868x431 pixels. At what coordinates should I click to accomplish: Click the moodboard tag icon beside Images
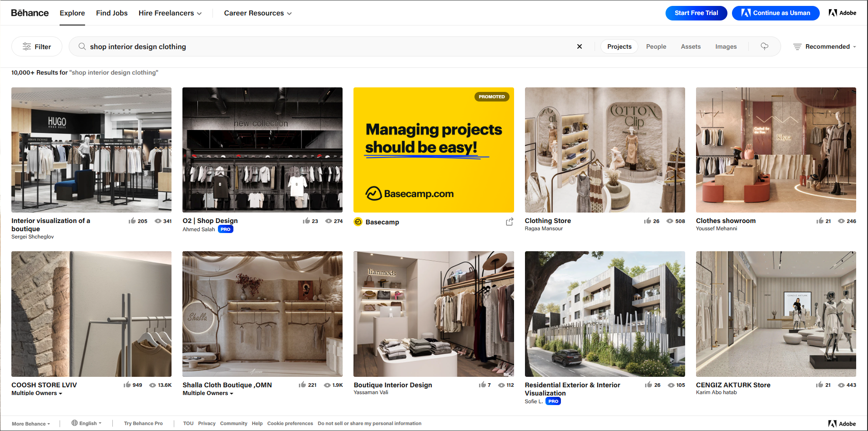(x=764, y=46)
